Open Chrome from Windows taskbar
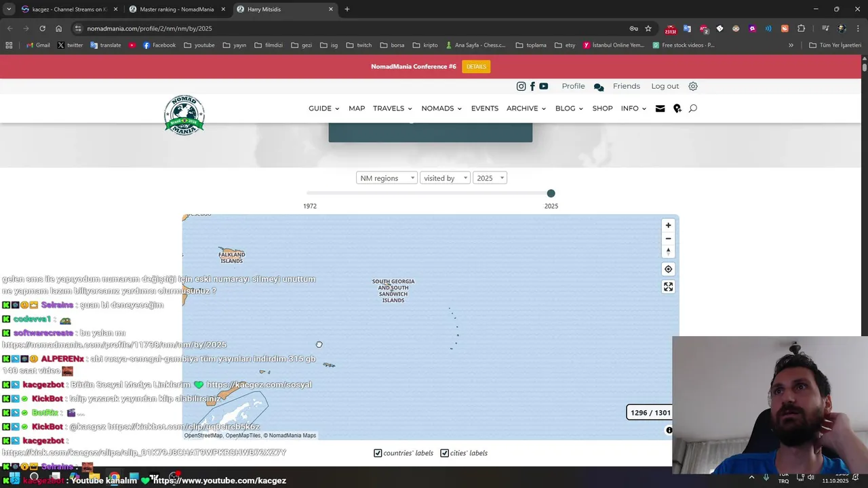Screen dimensions: 868x488 coord(114,478)
